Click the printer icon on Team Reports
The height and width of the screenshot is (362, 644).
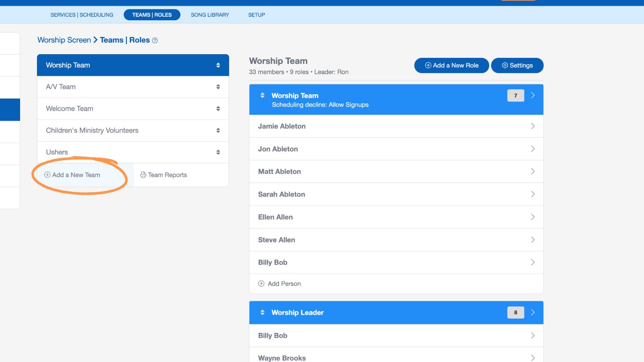coord(143,175)
